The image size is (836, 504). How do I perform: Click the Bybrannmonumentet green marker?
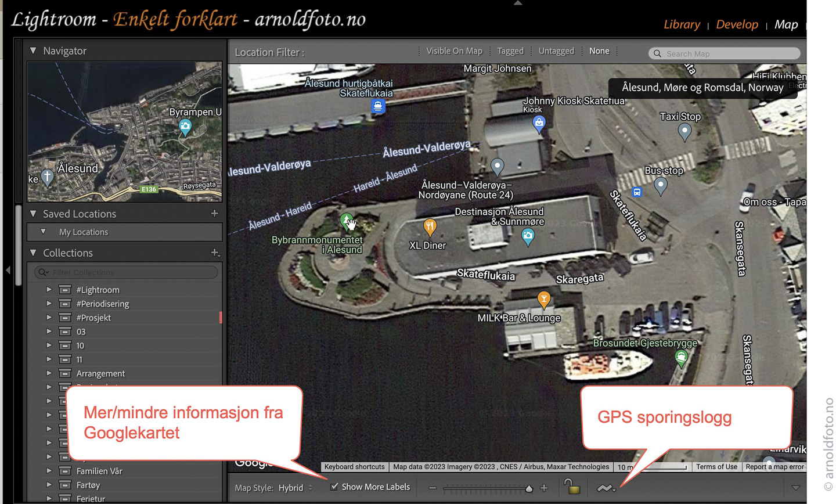coord(347,221)
